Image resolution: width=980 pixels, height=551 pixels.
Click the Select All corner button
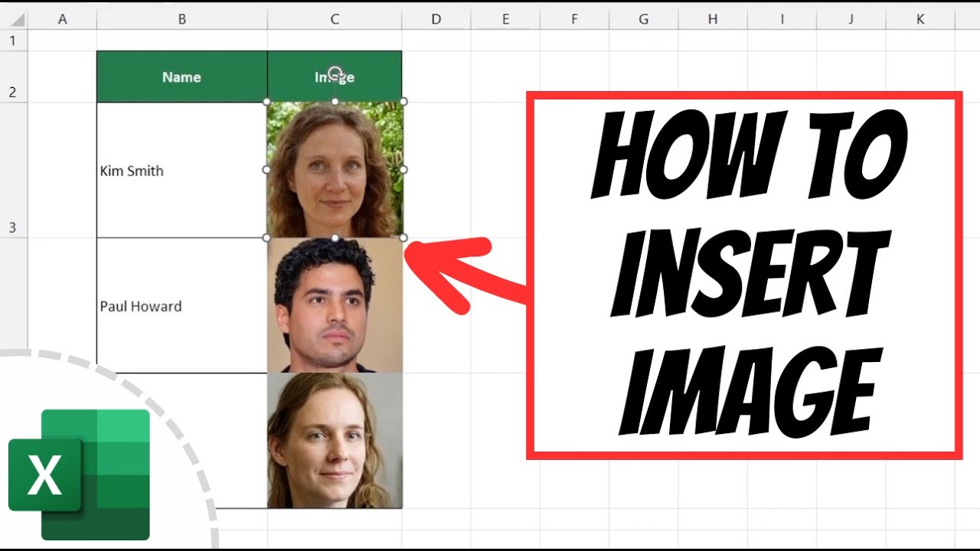click(14, 19)
